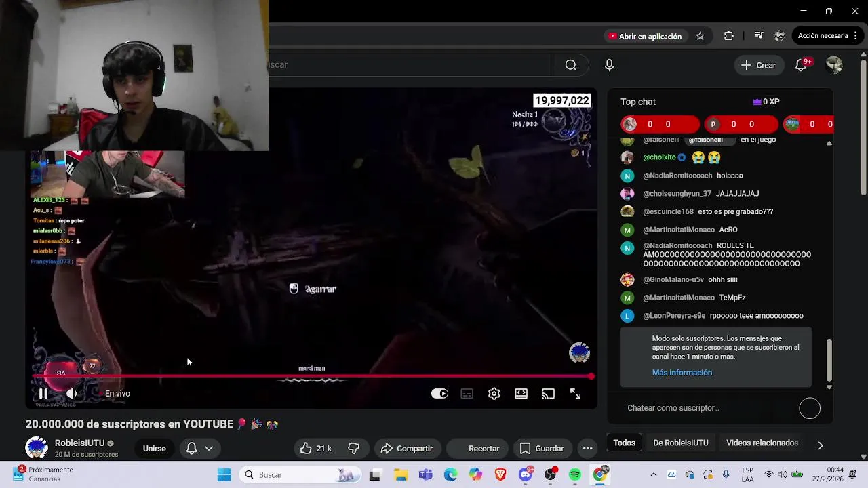This screenshot has width=868, height=488.
Task: Open Windows Start menu
Action: pyautogui.click(x=224, y=474)
